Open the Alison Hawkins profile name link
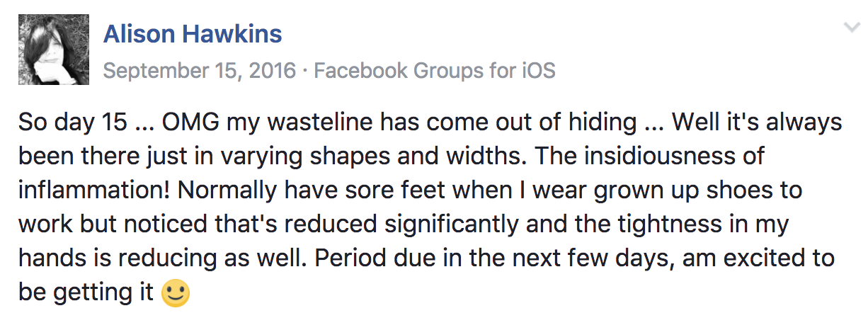 point(193,33)
